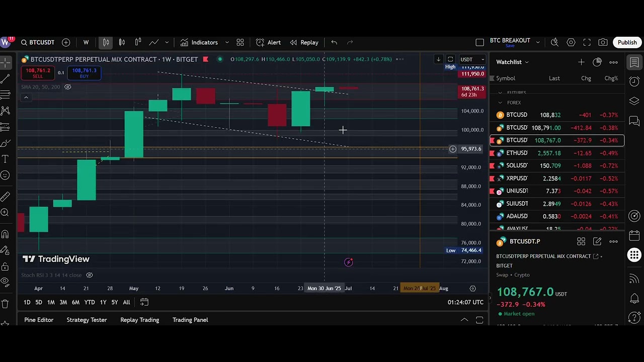
Task: Expand the BTC BREAKOUT layout dropdown
Action: click(538, 43)
